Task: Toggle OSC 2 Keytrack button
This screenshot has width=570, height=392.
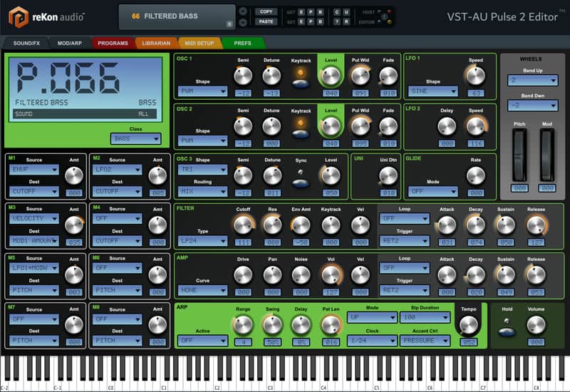Action: [301, 134]
